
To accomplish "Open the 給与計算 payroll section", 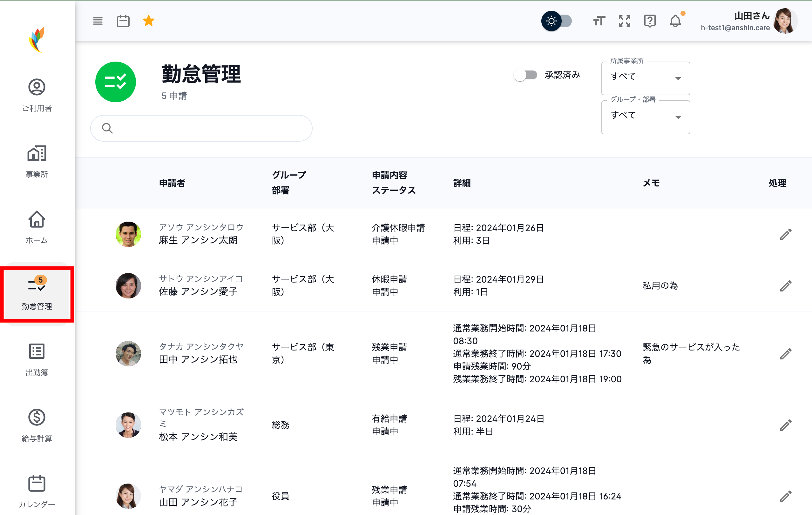I will point(37,425).
